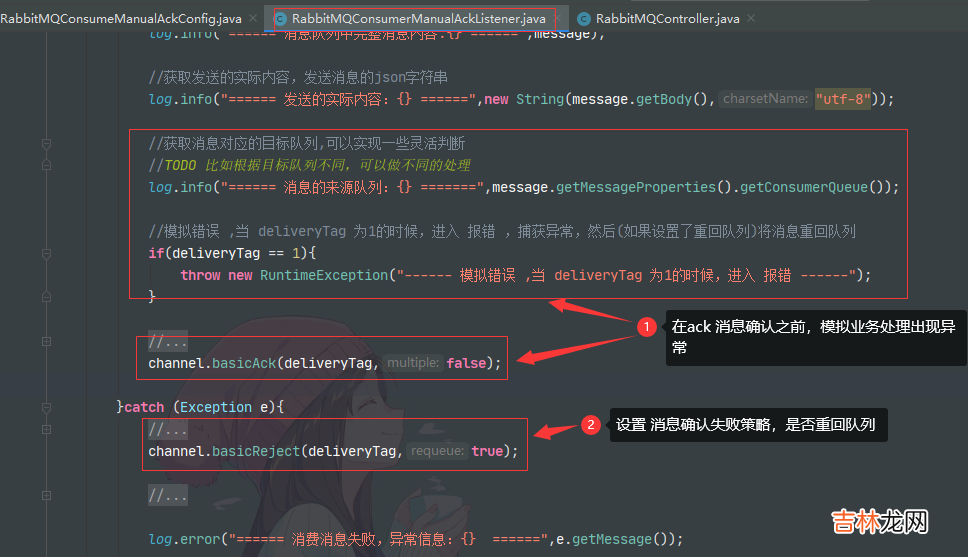Click the RuntimeException class name
The width and height of the screenshot is (968, 557).
(x=323, y=275)
